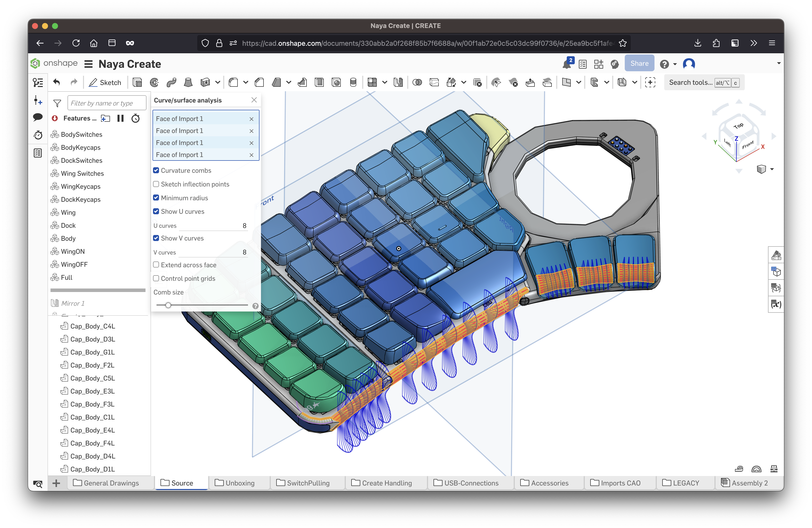This screenshot has width=812, height=528.
Task: Expand the Fillet tool dropdown arrow
Action: 246,82
